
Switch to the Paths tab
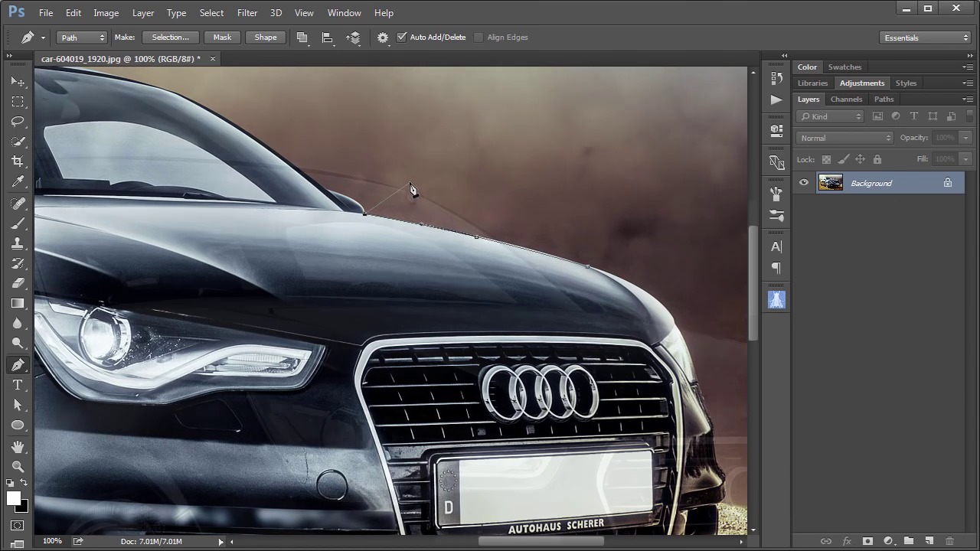tap(884, 99)
